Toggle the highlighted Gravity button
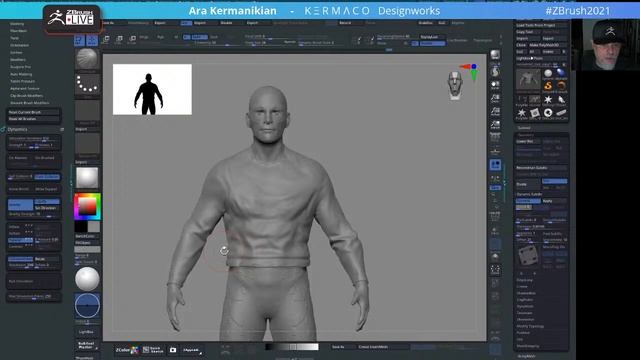Image resolution: width=640 pixels, height=360 pixels. click(20, 204)
